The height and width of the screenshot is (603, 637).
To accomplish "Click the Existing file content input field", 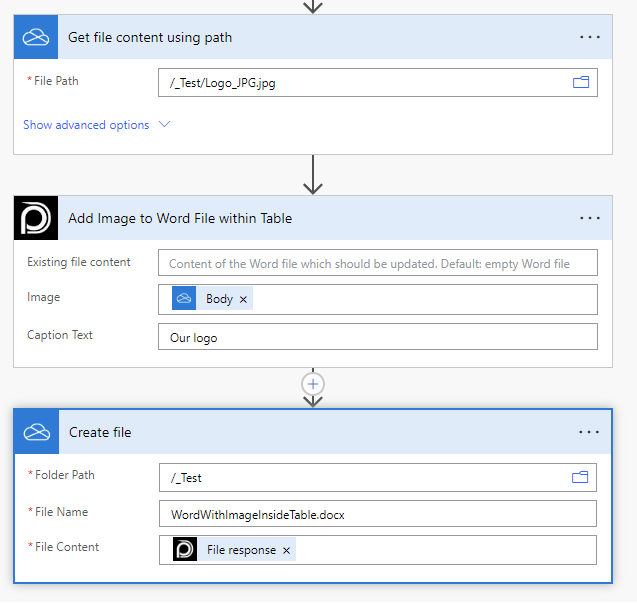I will coord(377,263).
